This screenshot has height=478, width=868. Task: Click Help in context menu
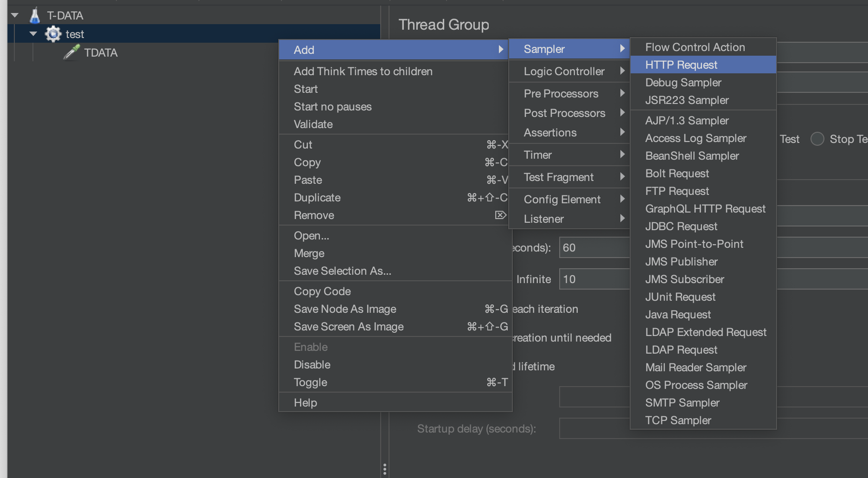(395, 402)
